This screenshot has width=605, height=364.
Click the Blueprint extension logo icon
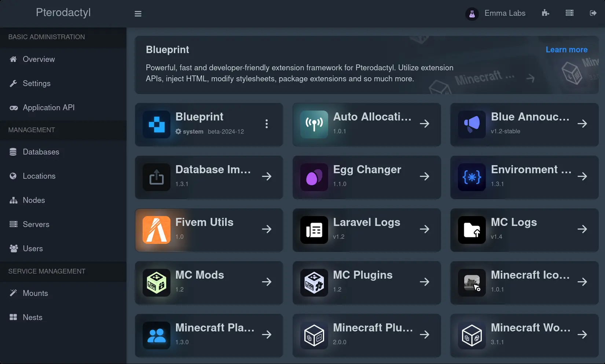point(157,125)
